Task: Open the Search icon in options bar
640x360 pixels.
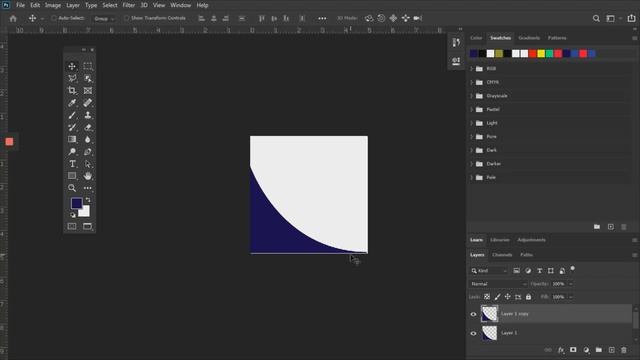Action: (596, 18)
